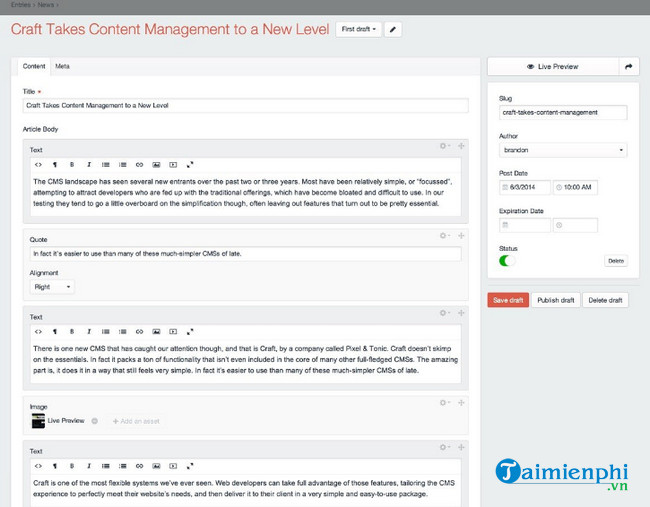650x507 pixels.
Task: Toggle italic in the first Text block toolbar
Action: point(88,164)
